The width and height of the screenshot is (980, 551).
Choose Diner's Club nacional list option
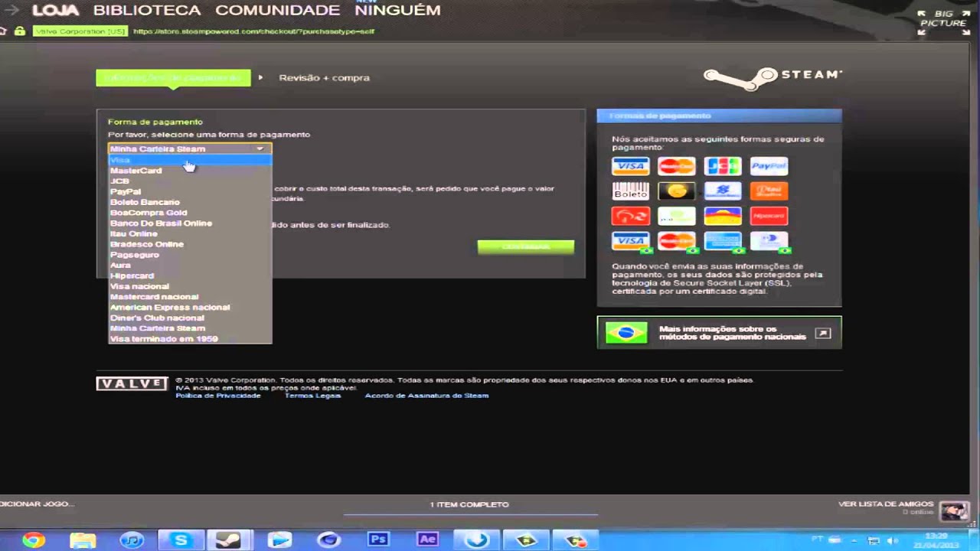(190, 318)
